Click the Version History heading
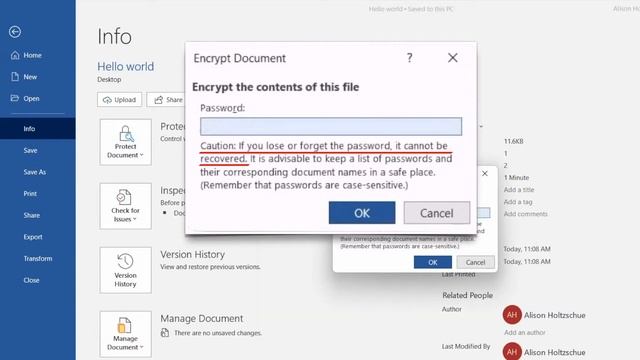This screenshot has width=640, height=360. (193, 254)
